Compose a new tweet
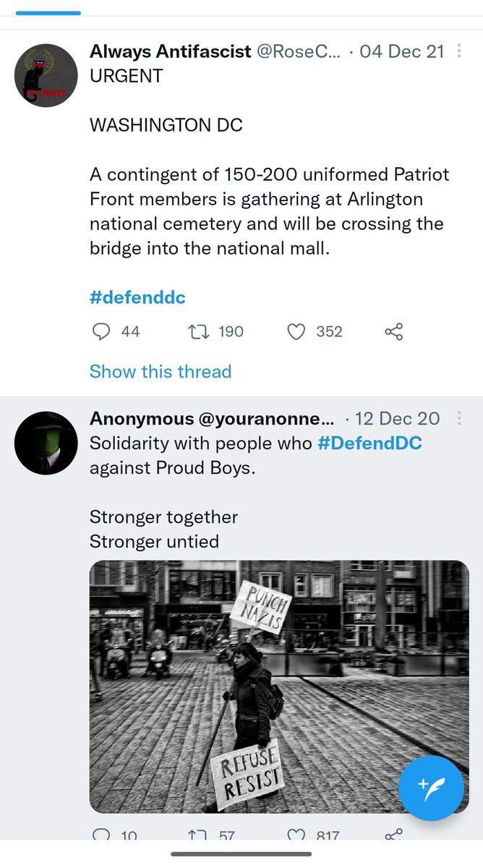The width and height of the screenshot is (483, 868). tap(432, 788)
